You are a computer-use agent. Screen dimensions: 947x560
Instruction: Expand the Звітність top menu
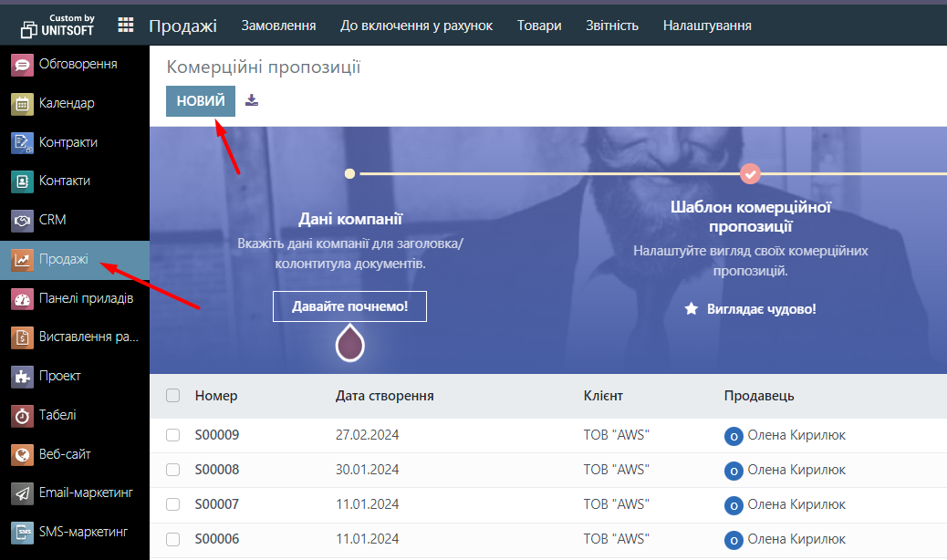[612, 26]
